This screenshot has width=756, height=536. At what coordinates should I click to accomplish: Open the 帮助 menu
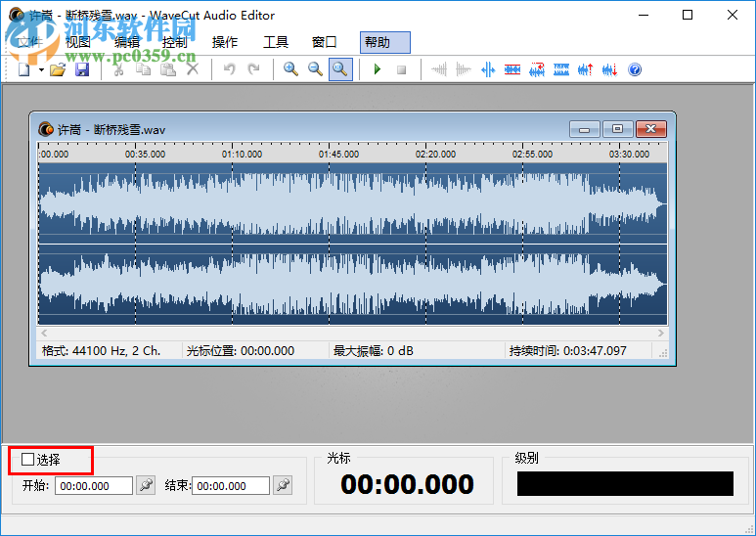384,42
